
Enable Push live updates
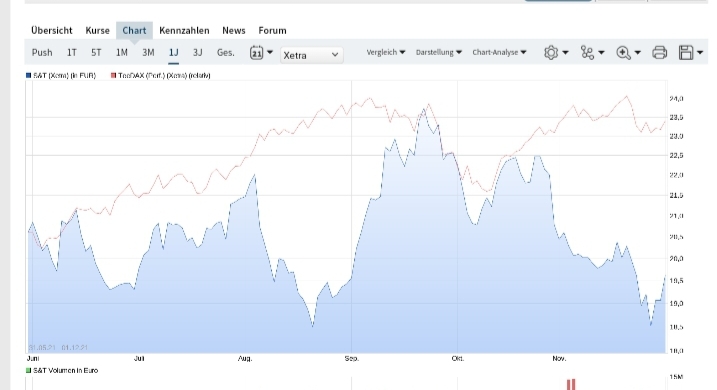[x=42, y=53]
